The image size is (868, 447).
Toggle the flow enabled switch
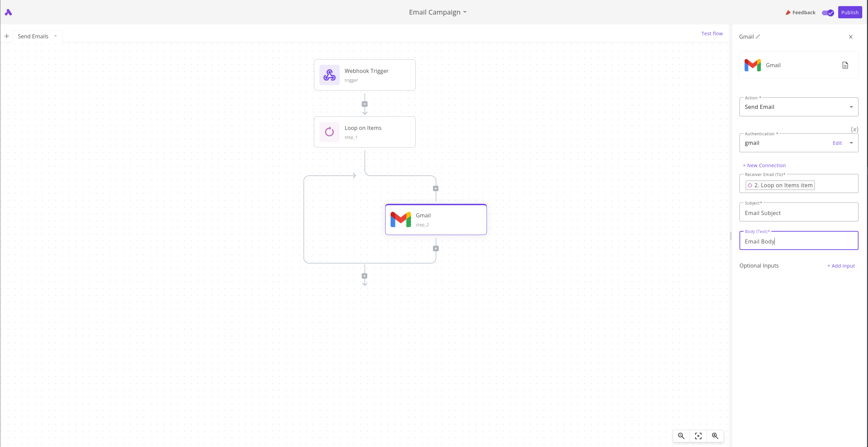coord(828,13)
